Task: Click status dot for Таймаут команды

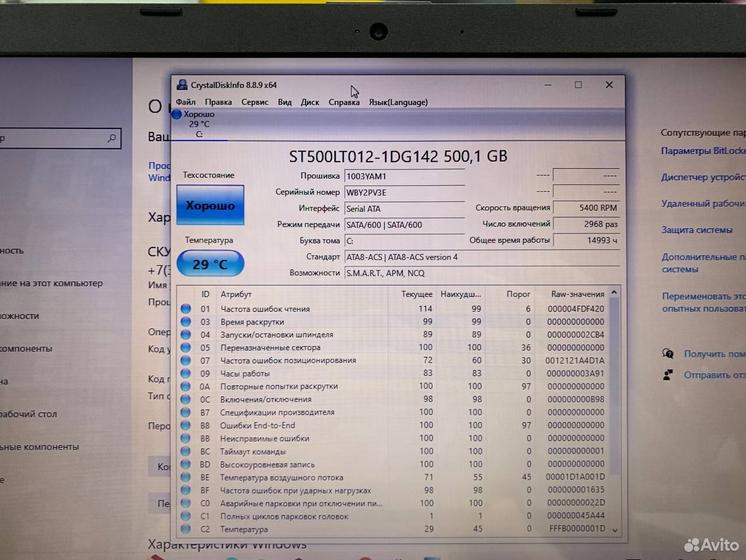Action: pyautogui.click(x=186, y=451)
